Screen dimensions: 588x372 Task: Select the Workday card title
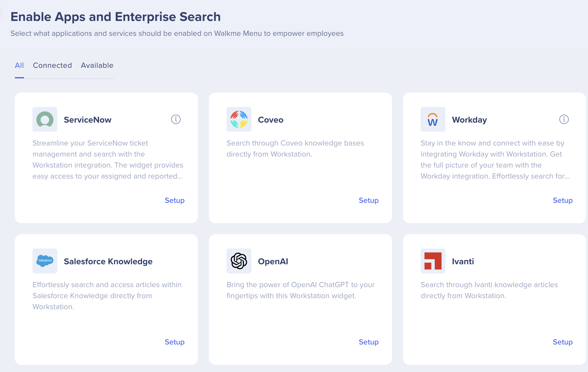(x=469, y=120)
